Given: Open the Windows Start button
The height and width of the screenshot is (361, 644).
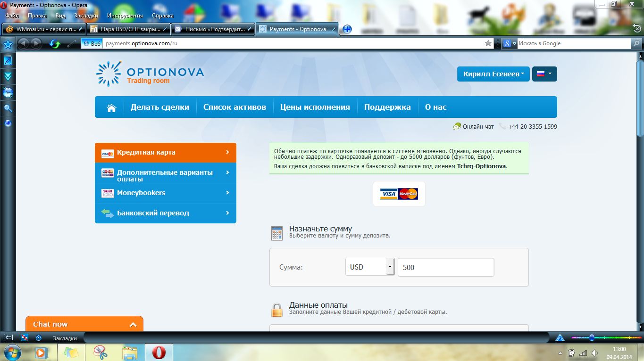Looking at the screenshot, I should click(12, 352).
